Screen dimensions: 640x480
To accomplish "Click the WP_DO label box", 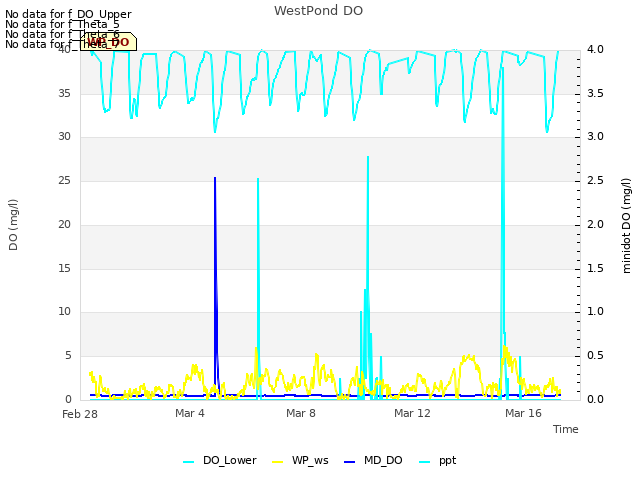I will coord(108,42).
